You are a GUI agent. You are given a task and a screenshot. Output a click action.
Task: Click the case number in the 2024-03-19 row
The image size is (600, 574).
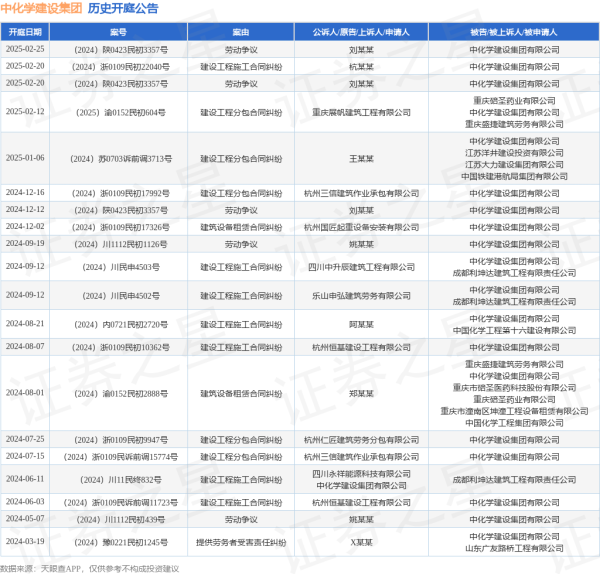121,542
